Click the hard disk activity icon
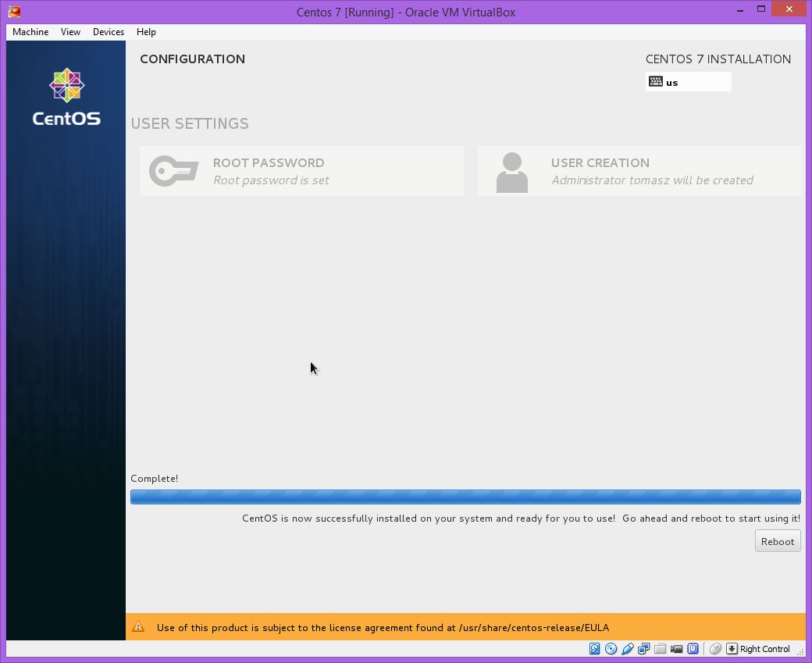 594,648
